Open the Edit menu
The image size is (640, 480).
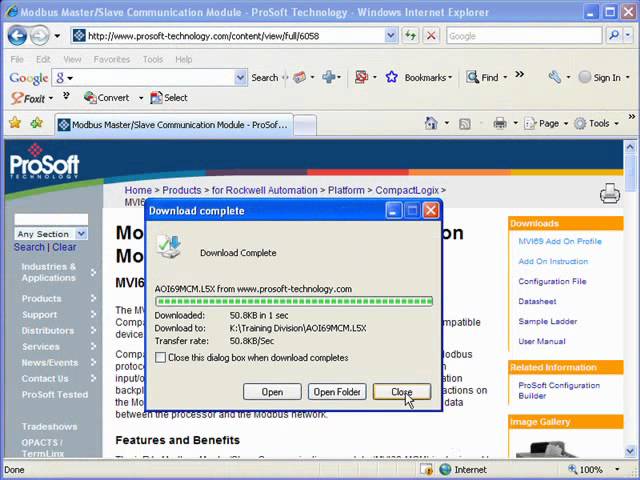coord(43,59)
